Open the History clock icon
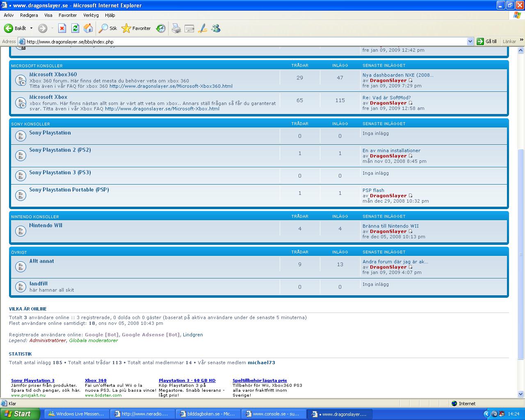Image resolution: width=525 pixels, height=420 pixels. point(161,28)
